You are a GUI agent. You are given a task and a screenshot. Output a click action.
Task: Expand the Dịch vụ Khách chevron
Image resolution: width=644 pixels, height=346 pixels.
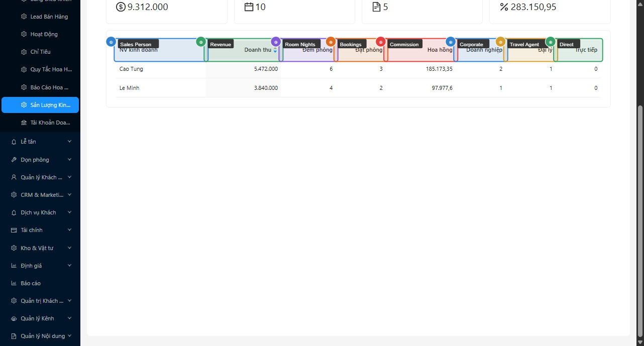pos(69,212)
